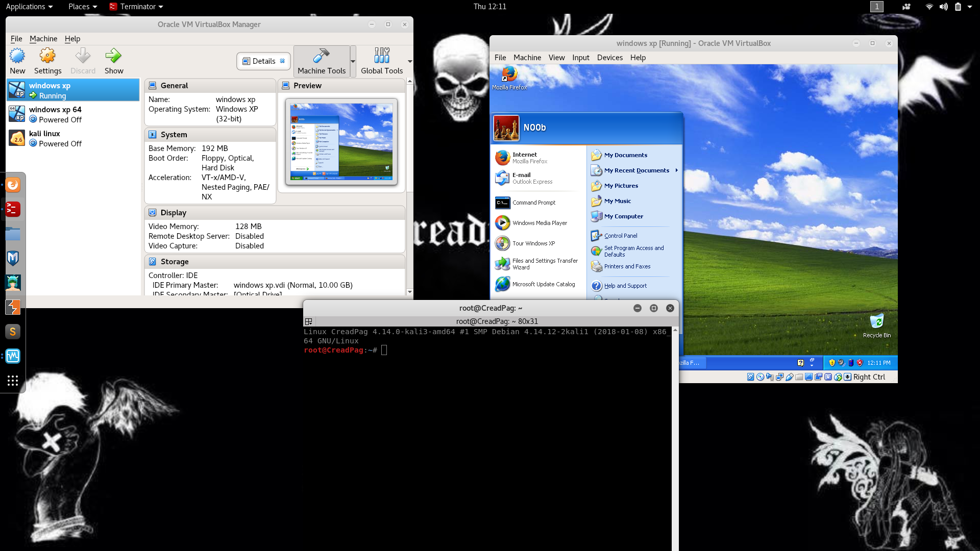Open the Devices menu in VM window

click(x=609, y=58)
